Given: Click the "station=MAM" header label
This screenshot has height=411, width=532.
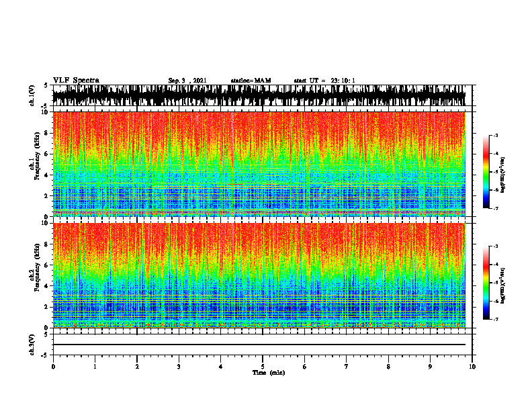Looking at the screenshot, I should point(251,81).
